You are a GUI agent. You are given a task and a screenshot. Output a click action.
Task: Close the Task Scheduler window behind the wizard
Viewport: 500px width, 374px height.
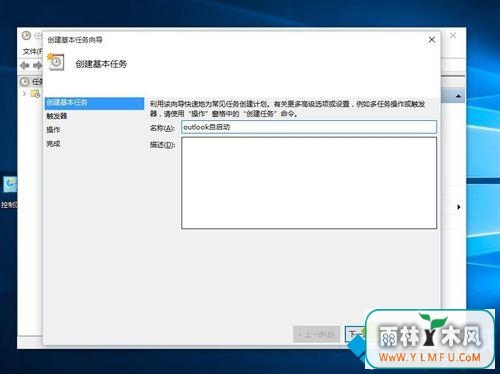[453, 36]
